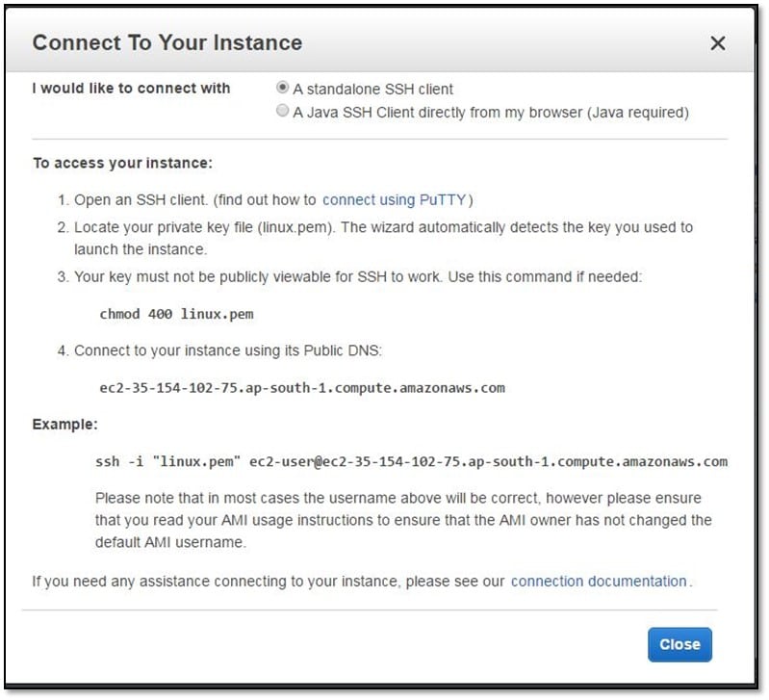Click the 'chmod 400 linux.pem' command text
The width and height of the screenshot is (769, 700).
tap(176, 314)
